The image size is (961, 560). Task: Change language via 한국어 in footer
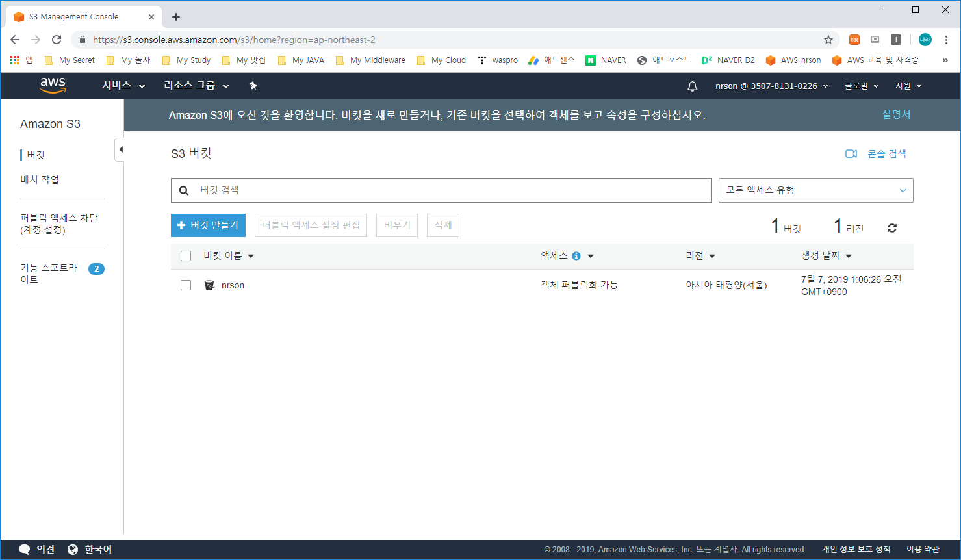click(90, 550)
